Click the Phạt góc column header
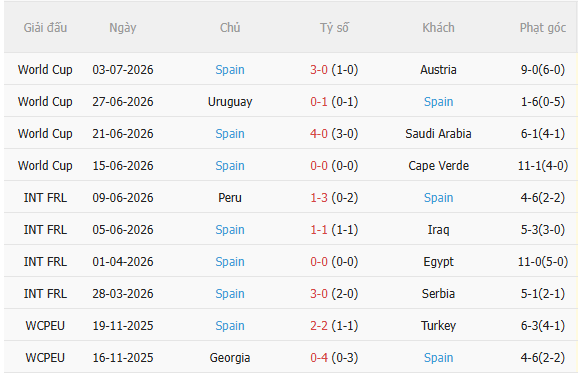 (x=543, y=28)
